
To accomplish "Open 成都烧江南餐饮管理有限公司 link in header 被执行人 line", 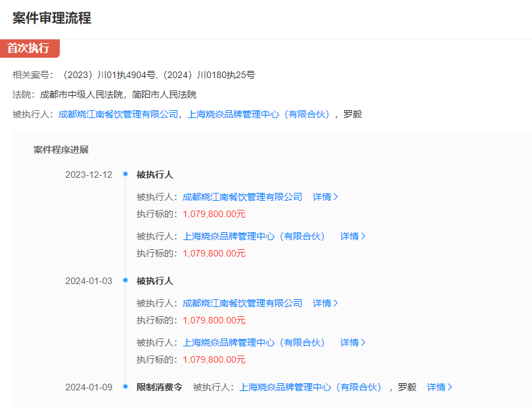I will point(118,114).
